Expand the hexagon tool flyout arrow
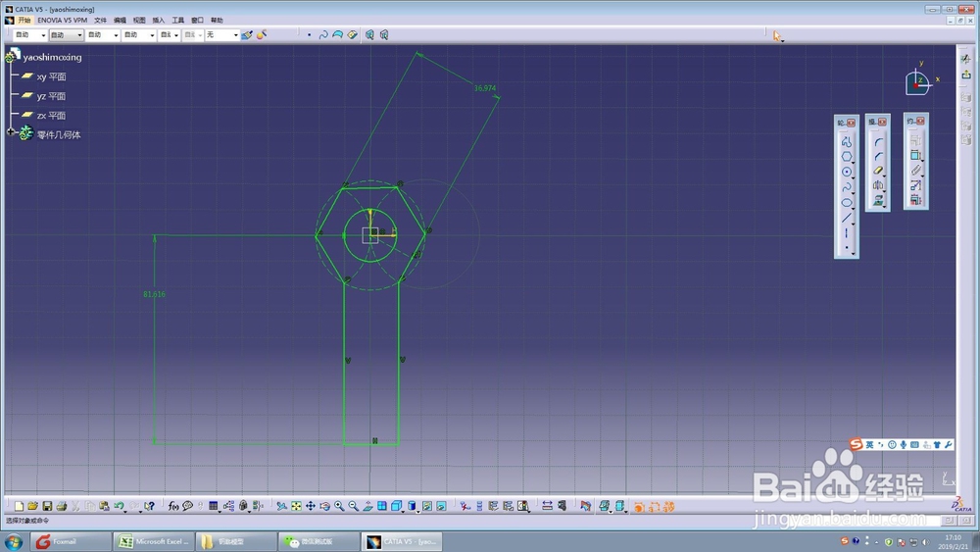The height and width of the screenshot is (552, 980). coord(854,163)
